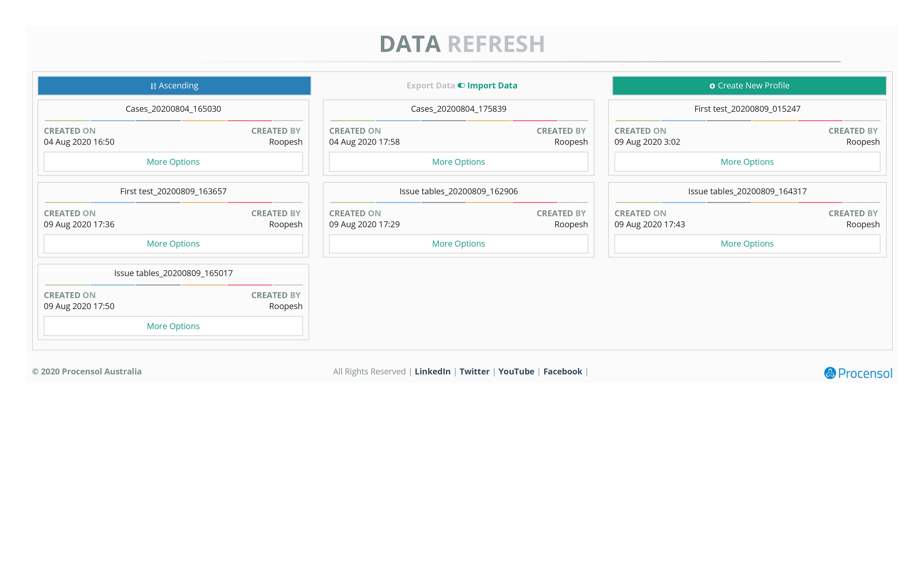924x561 pixels.
Task: Toggle the Export/Import Data switch
Action: pos(461,86)
